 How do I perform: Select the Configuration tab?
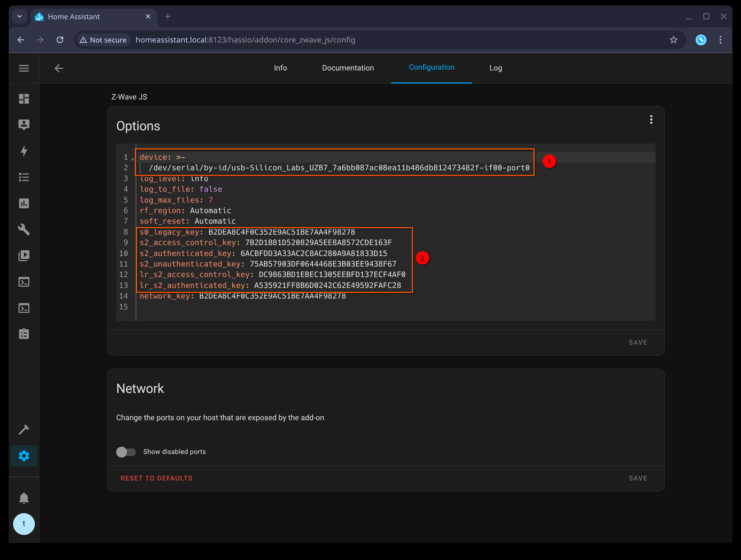point(432,68)
